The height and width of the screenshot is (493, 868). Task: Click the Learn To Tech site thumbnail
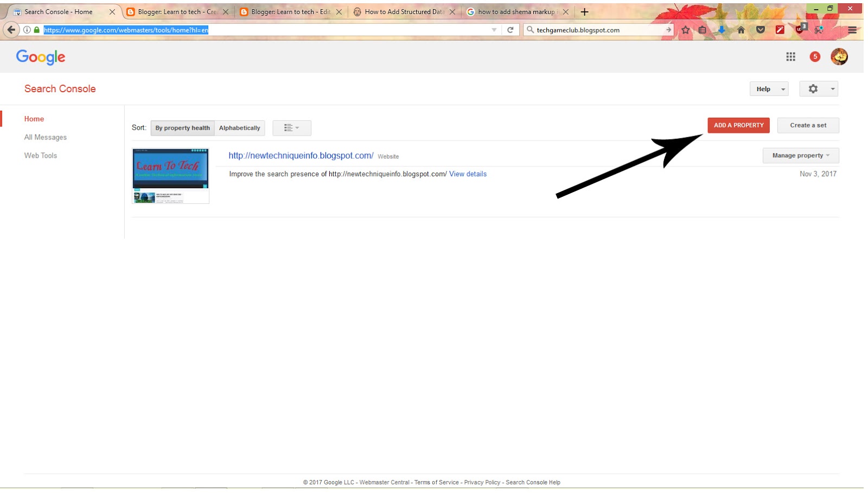point(170,176)
